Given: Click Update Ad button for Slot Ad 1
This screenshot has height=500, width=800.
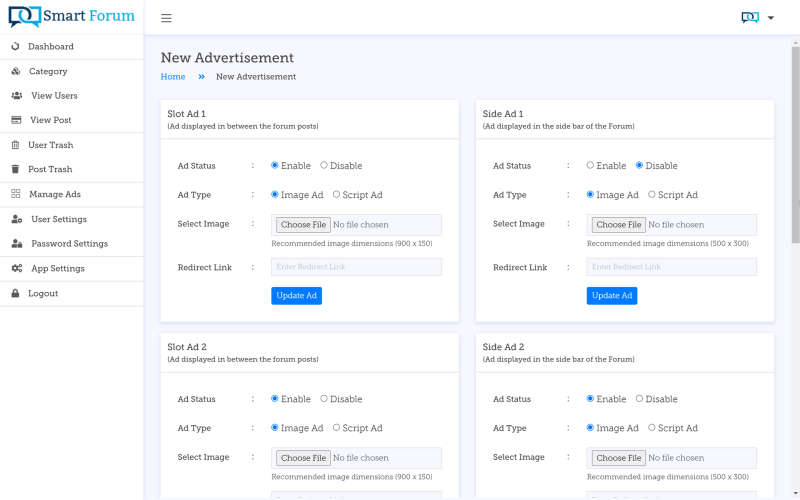Looking at the screenshot, I should click(296, 296).
